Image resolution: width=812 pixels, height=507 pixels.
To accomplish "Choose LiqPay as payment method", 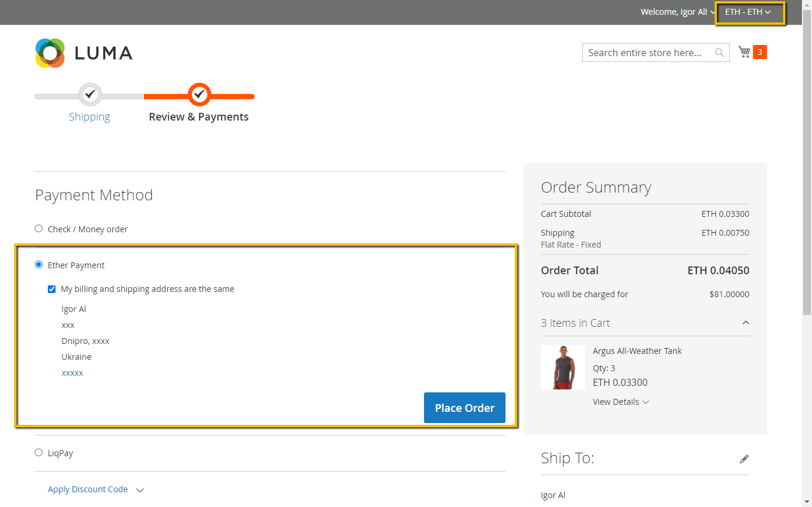I will [x=39, y=453].
